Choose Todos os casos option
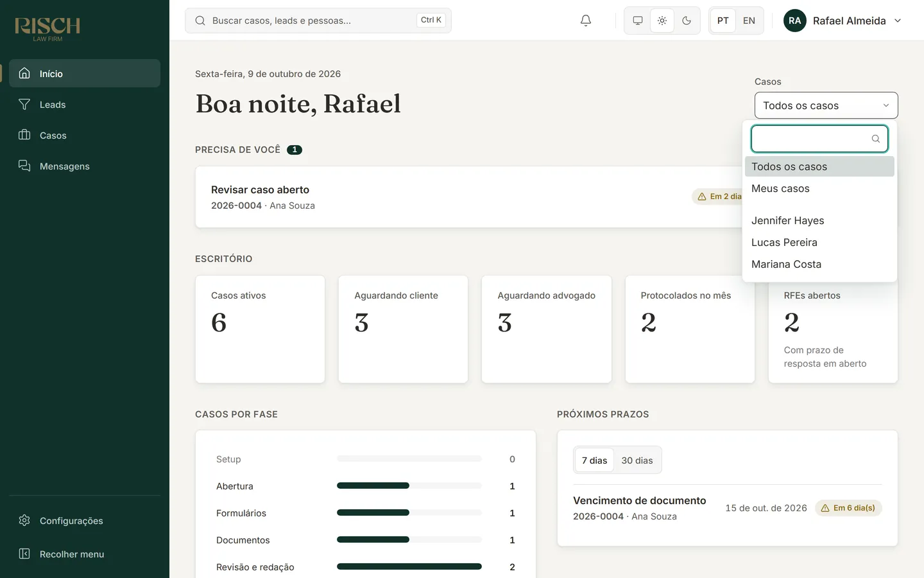Screen dimensions: 924x578 (x=819, y=166)
